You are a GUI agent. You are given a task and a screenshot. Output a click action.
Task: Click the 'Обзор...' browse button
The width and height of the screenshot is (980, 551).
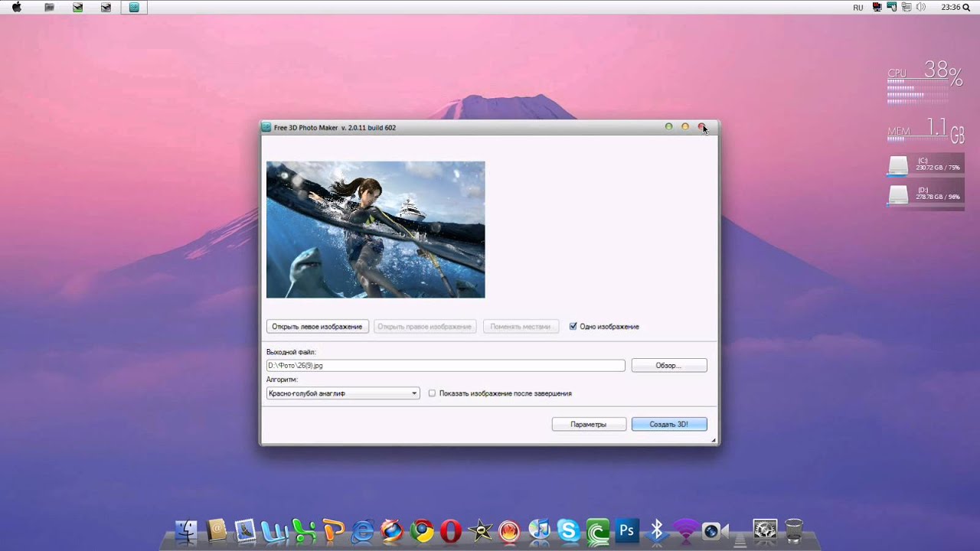click(x=668, y=366)
